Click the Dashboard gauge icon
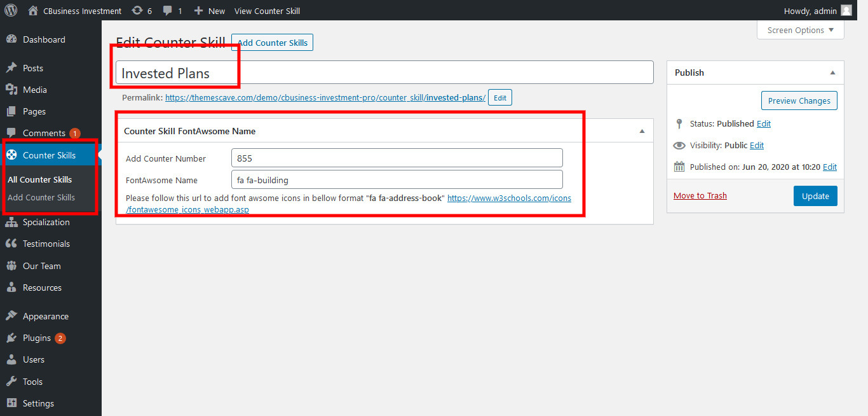 click(x=11, y=39)
